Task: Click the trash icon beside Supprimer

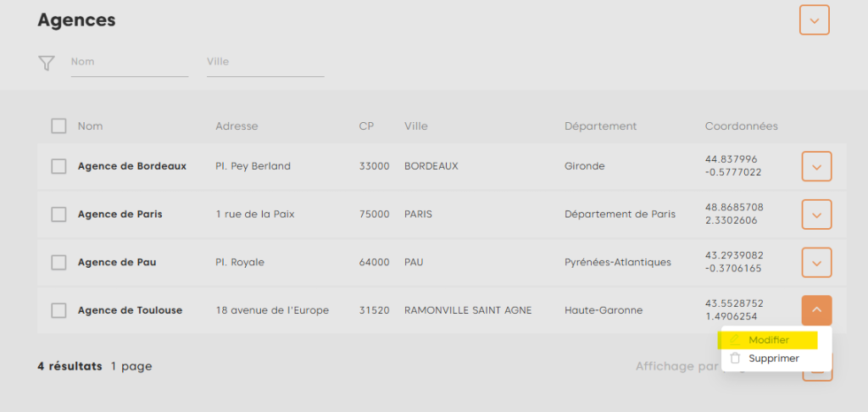Action: point(735,359)
